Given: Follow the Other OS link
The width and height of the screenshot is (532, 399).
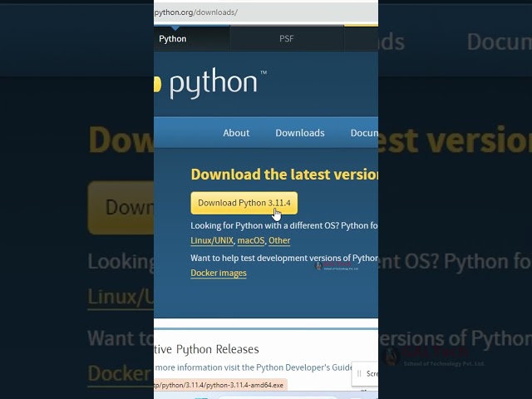Looking at the screenshot, I should point(279,240).
